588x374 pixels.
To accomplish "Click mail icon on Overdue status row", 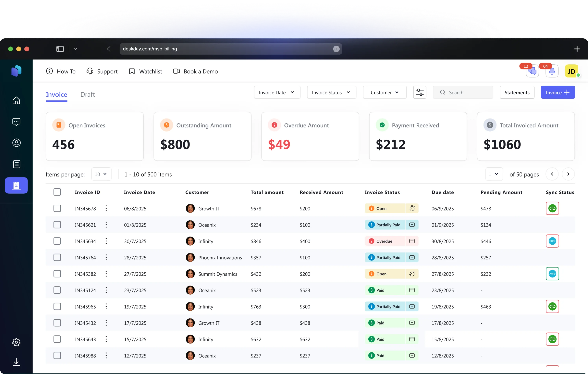I will 412,241.
